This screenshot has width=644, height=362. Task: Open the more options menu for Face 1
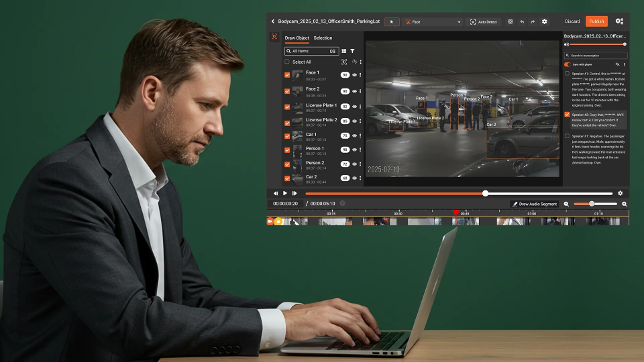[x=360, y=75]
